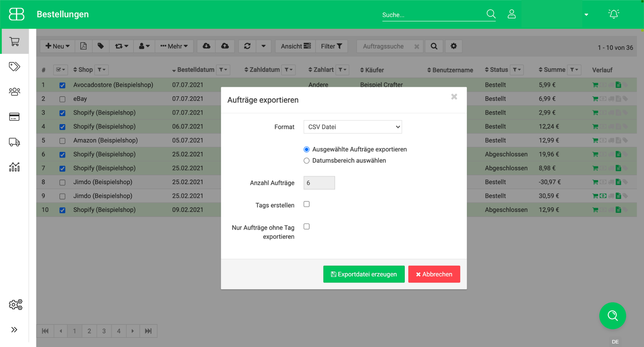Refresh the order list

(x=247, y=46)
